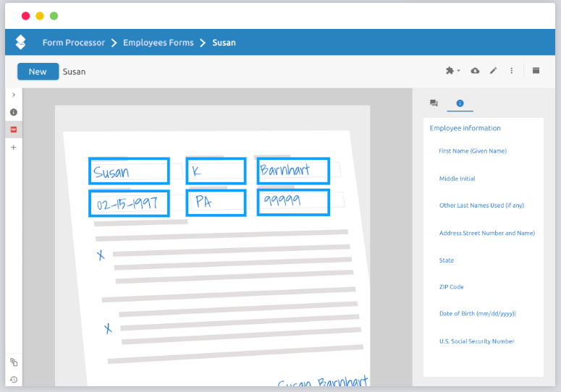Click the pencil edit icon
Viewport: 561px width, 392px height.
[494, 71]
